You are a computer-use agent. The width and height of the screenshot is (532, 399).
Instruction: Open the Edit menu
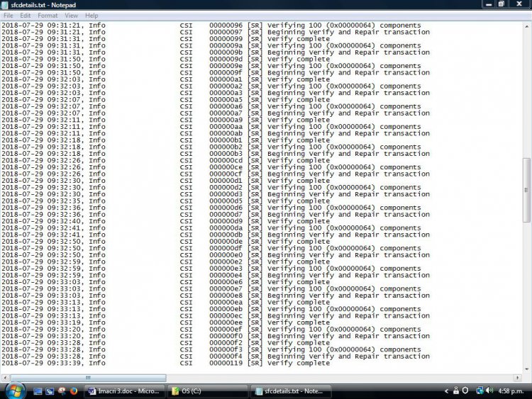tap(26, 15)
